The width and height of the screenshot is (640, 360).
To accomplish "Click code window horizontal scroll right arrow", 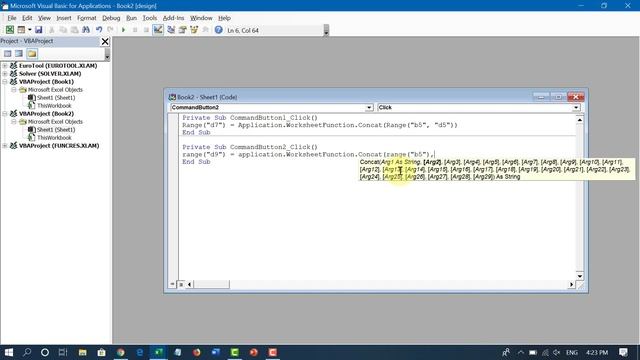I will (x=571, y=284).
